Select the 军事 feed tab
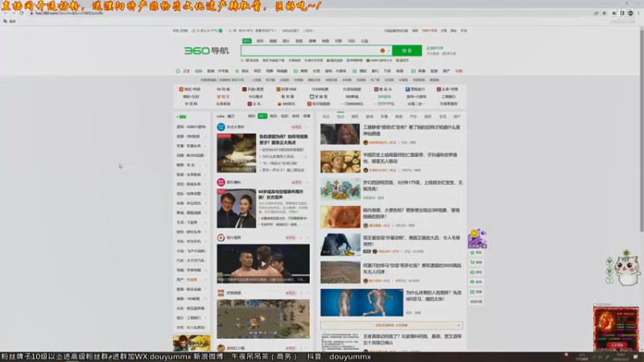The image size is (644, 362). coord(384,117)
